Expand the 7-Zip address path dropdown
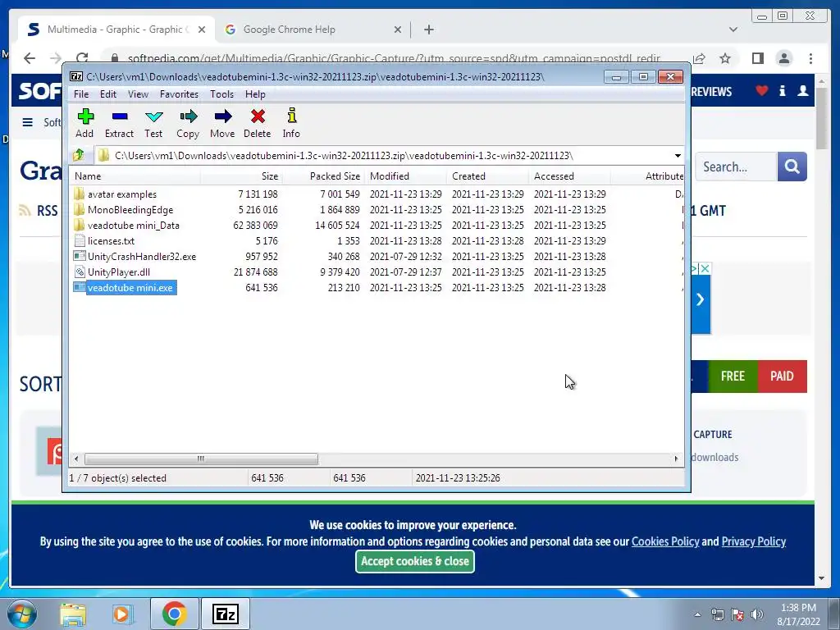This screenshot has height=630, width=840. pyautogui.click(x=678, y=156)
